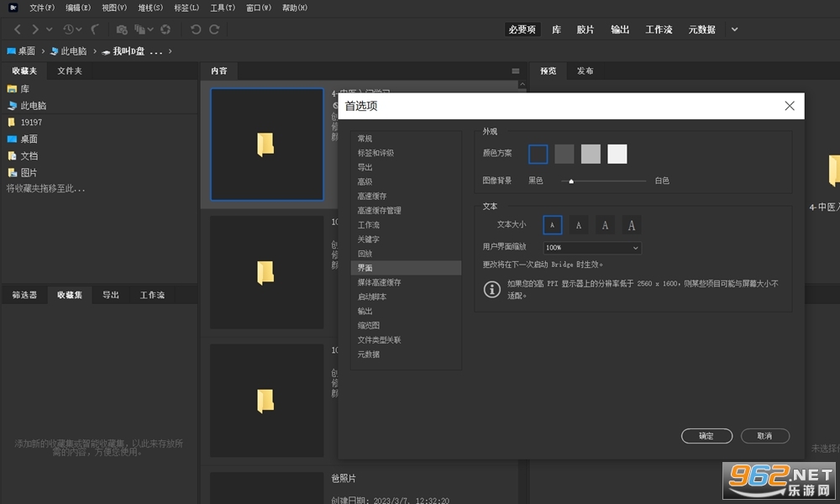The image size is (840, 504).
Task: Switch to the 胶片 workspace
Action: pyautogui.click(x=585, y=29)
